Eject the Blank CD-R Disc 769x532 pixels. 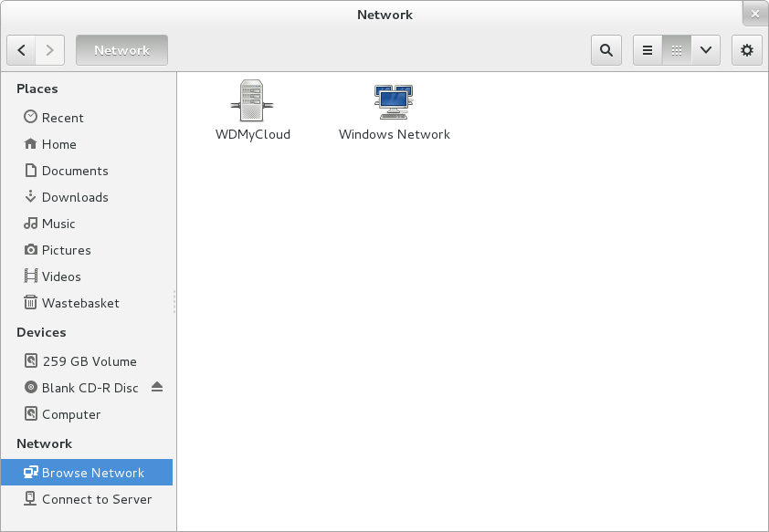coord(157,388)
